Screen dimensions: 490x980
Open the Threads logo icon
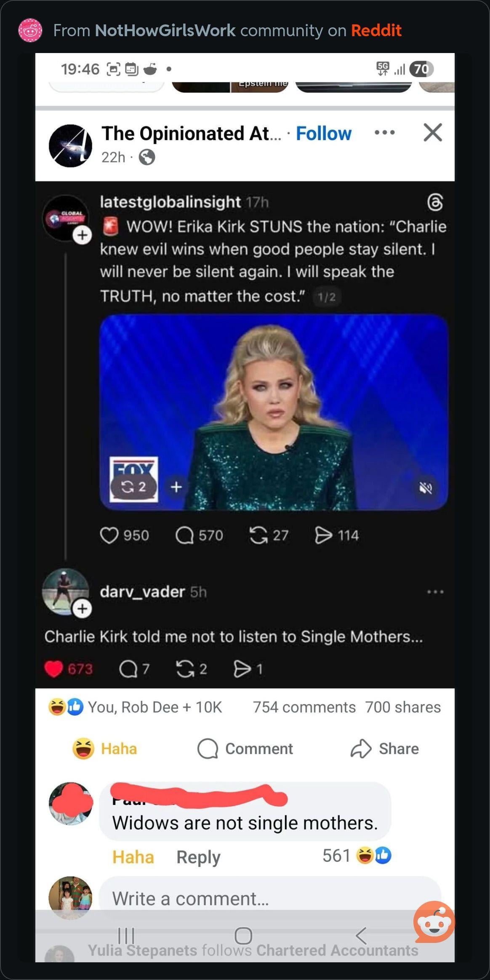pyautogui.click(x=435, y=202)
